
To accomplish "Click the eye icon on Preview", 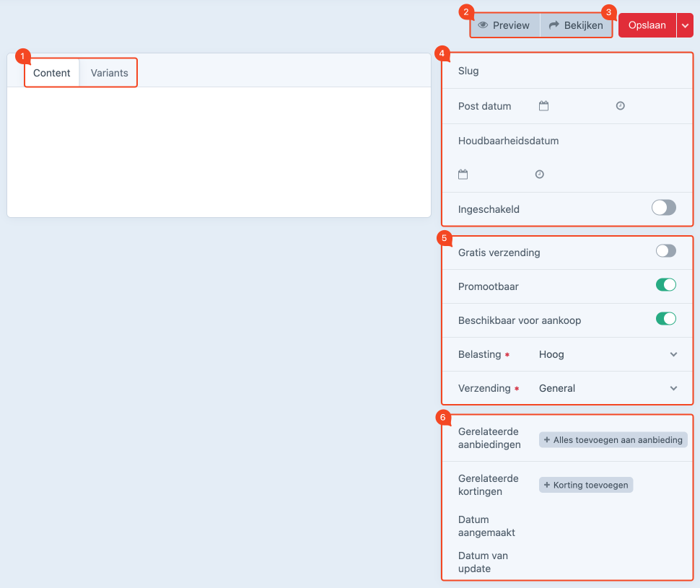I will pos(484,25).
